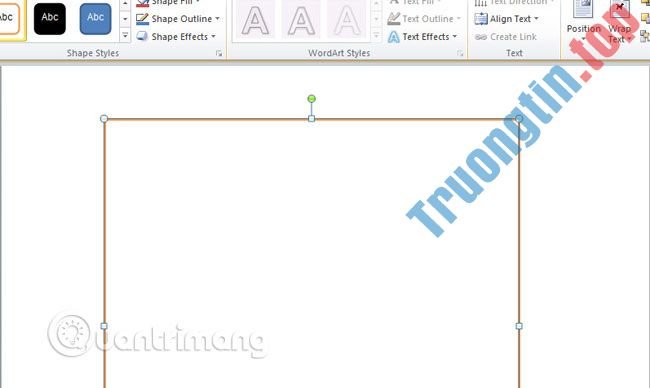Click the Text Outline icon
650x388 pixels.
(393, 19)
